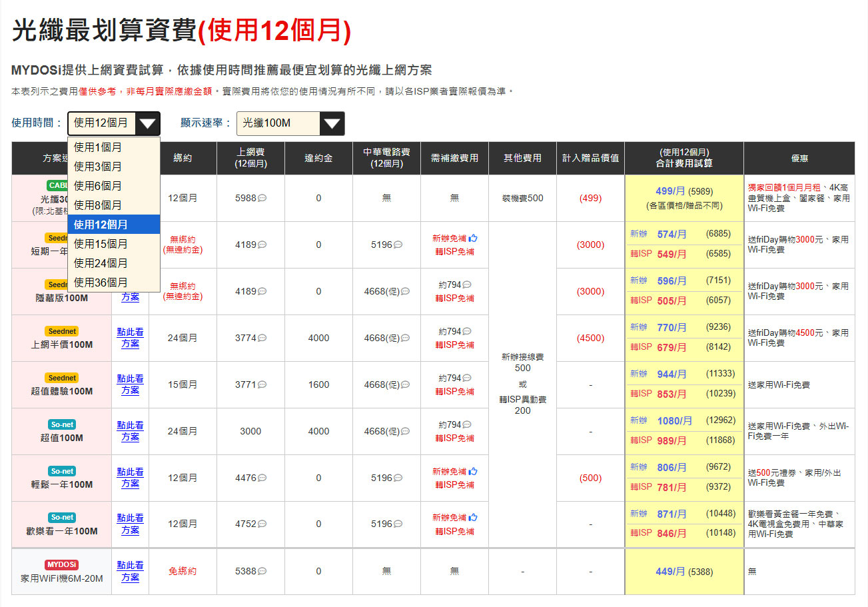
Task: Choose 使用3個月 from the dropdown list
Action: click(x=114, y=167)
